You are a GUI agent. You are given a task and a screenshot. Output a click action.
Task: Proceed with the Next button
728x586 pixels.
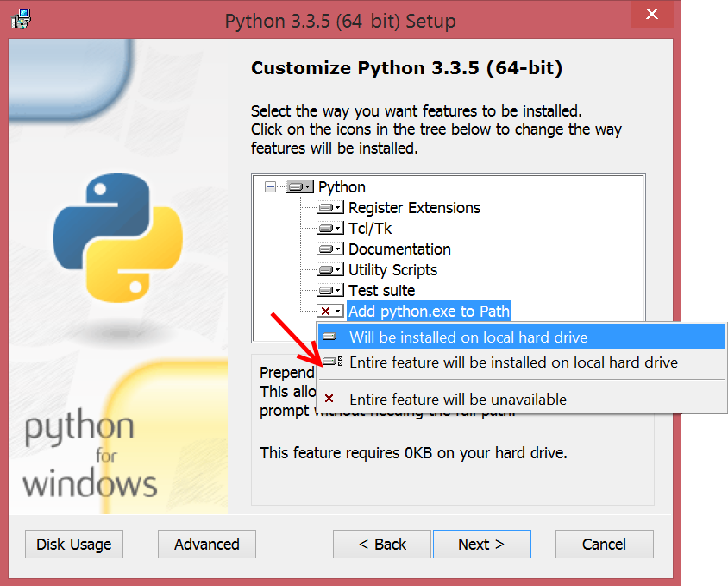(x=481, y=545)
